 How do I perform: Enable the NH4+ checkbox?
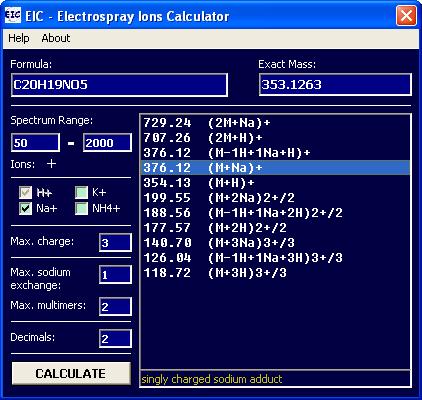(81, 209)
